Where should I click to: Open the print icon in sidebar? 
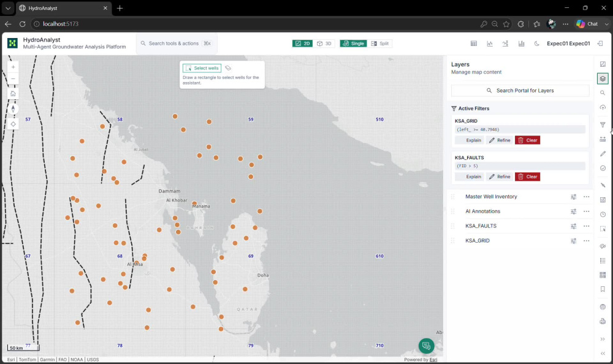[x=603, y=321]
